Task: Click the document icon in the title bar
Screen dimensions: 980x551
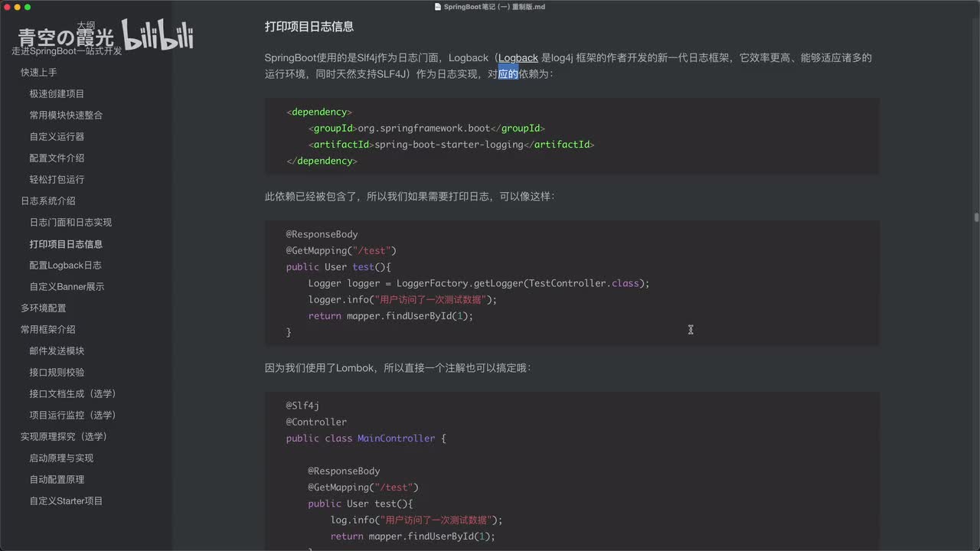Action: 438,7
